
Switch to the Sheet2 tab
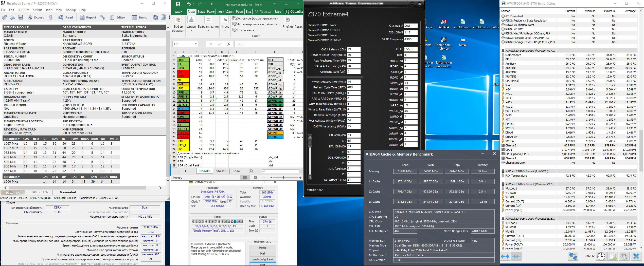point(221,171)
